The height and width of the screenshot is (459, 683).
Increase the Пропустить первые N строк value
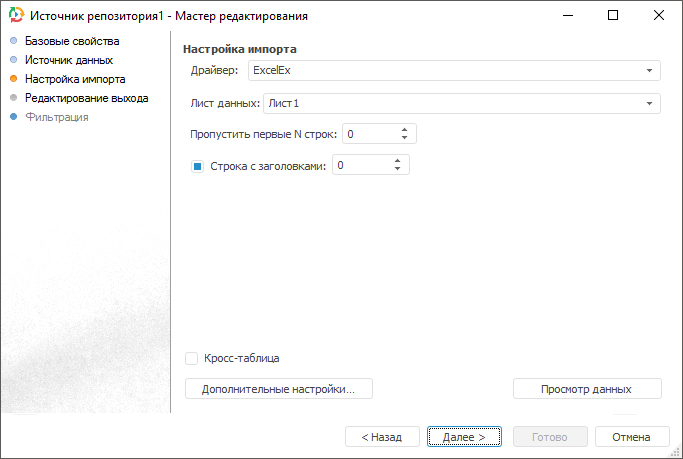pos(404,129)
